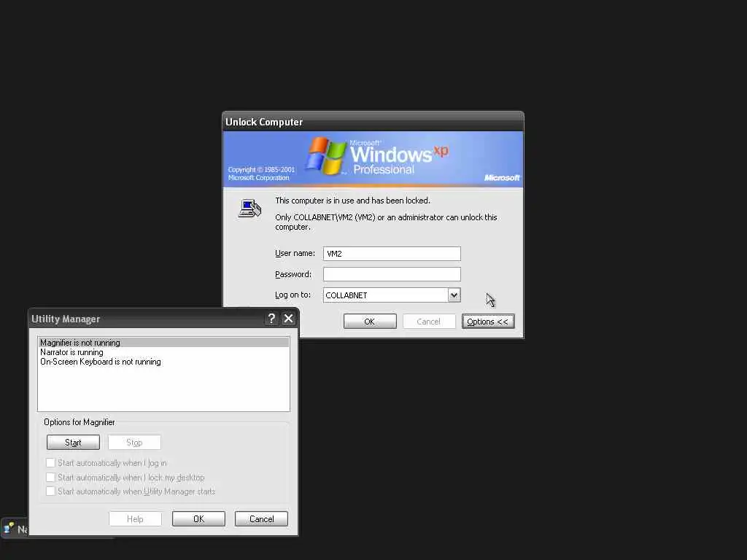This screenshot has height=560, width=747.
Task: Click the User name field
Action: point(392,254)
